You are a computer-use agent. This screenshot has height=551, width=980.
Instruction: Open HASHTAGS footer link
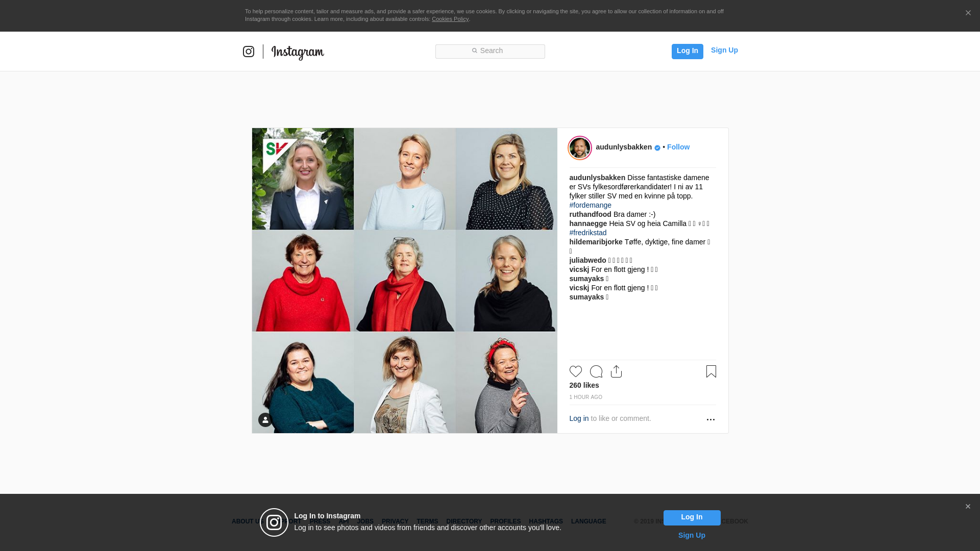coord(546,521)
